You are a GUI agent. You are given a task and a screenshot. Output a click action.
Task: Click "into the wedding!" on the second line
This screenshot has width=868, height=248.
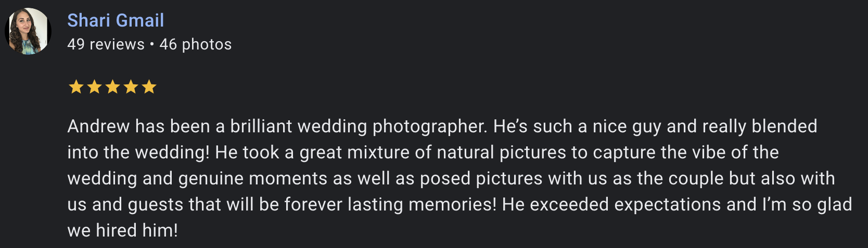pos(138,152)
